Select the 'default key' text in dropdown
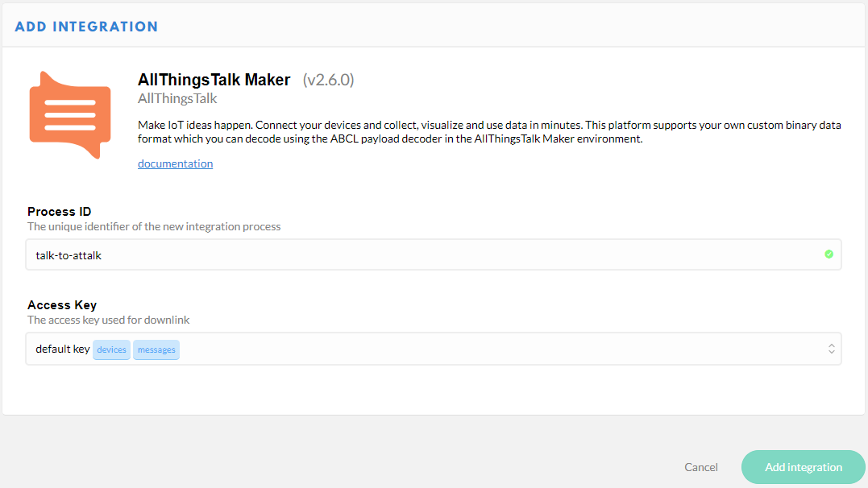The image size is (868, 488). coord(63,349)
